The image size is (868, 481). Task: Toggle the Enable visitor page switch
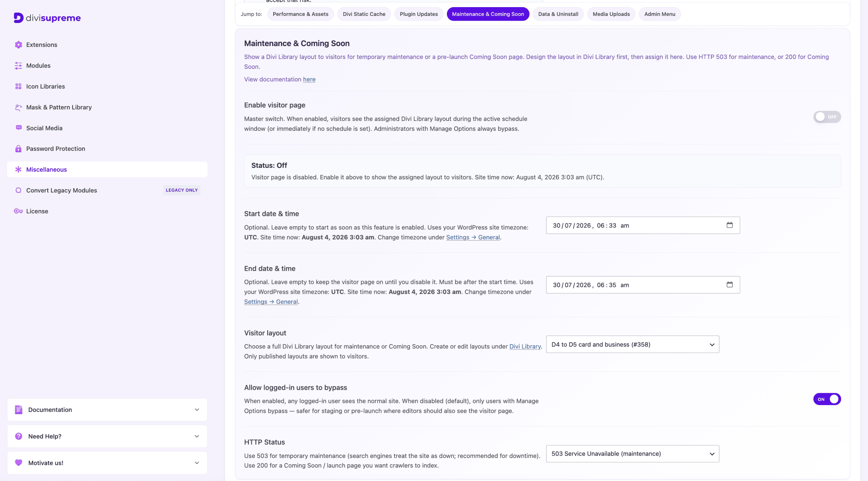point(827,117)
